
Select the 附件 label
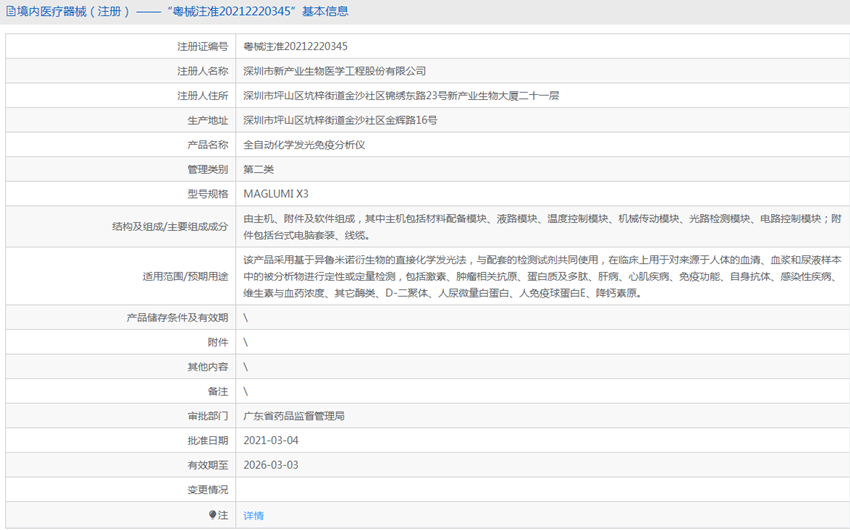(218, 342)
